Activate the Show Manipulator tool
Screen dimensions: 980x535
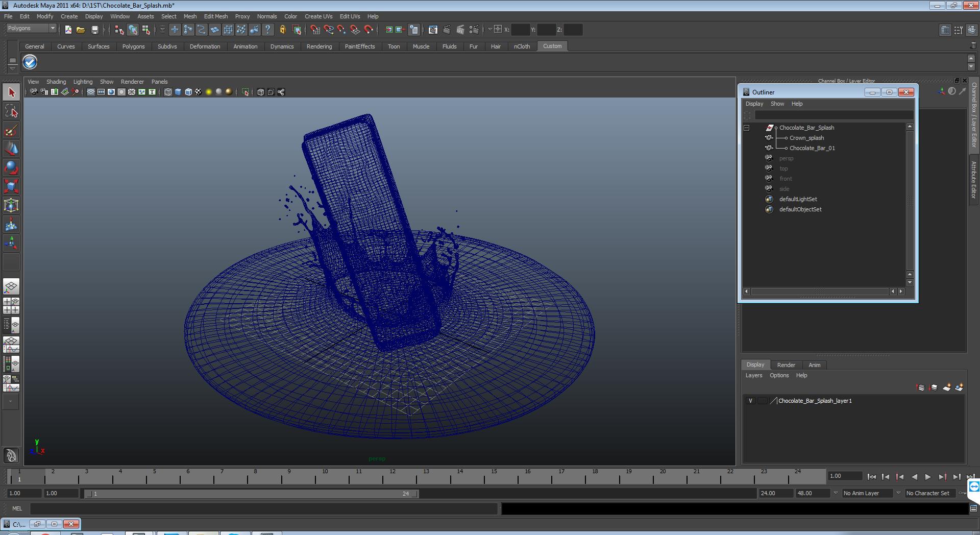[11, 243]
